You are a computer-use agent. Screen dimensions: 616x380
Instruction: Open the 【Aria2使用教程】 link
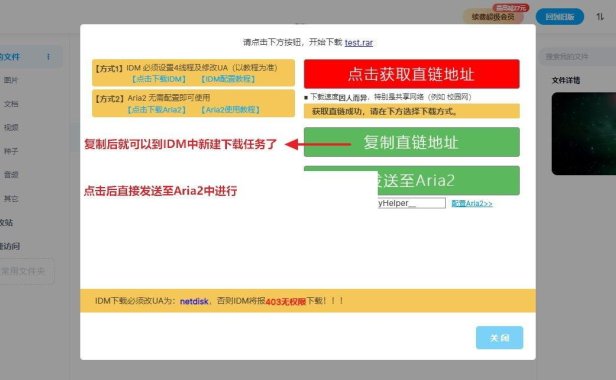(x=230, y=110)
